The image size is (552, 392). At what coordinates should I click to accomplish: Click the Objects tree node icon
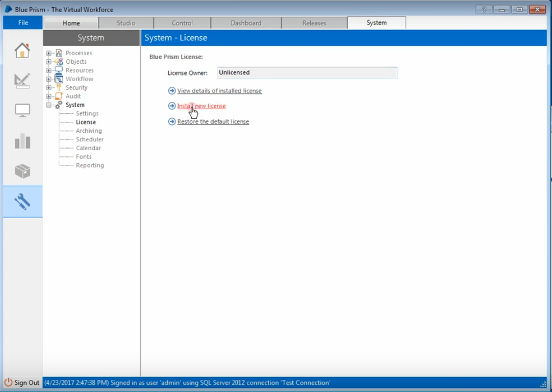(59, 62)
